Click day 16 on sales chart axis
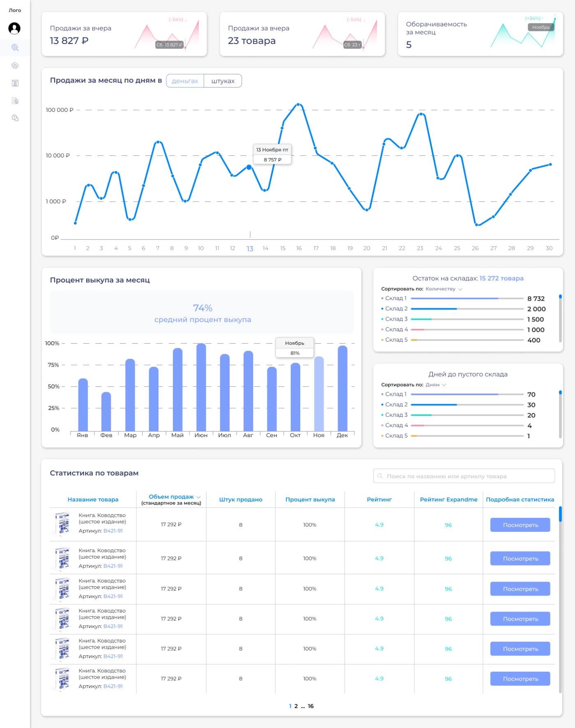575x728 pixels. tap(299, 248)
